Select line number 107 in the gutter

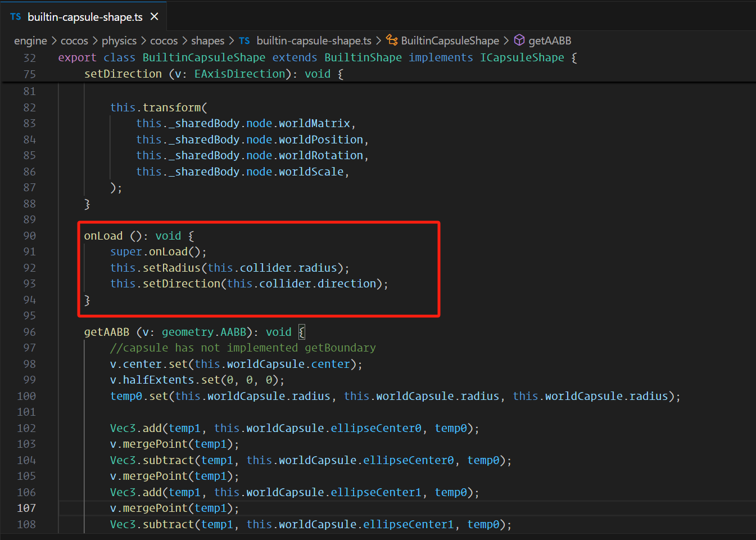[x=26, y=508]
